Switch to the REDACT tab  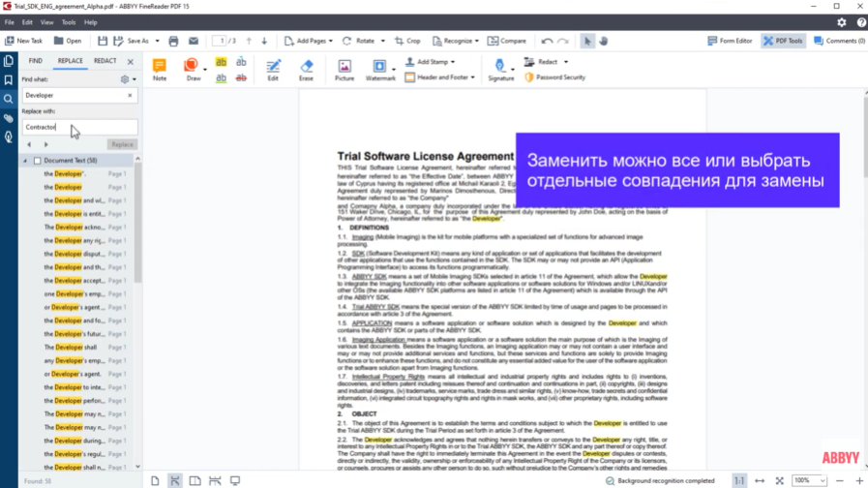[105, 61]
